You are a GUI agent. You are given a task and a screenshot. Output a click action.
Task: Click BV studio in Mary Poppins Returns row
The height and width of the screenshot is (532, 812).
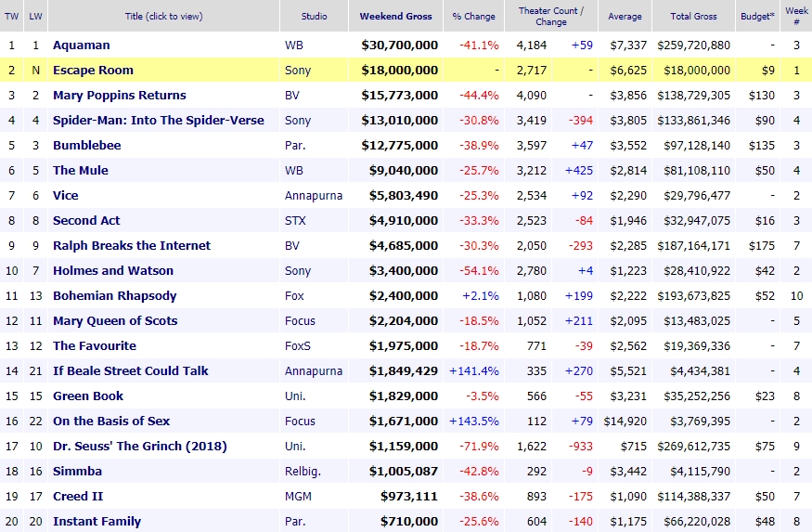[x=292, y=96]
